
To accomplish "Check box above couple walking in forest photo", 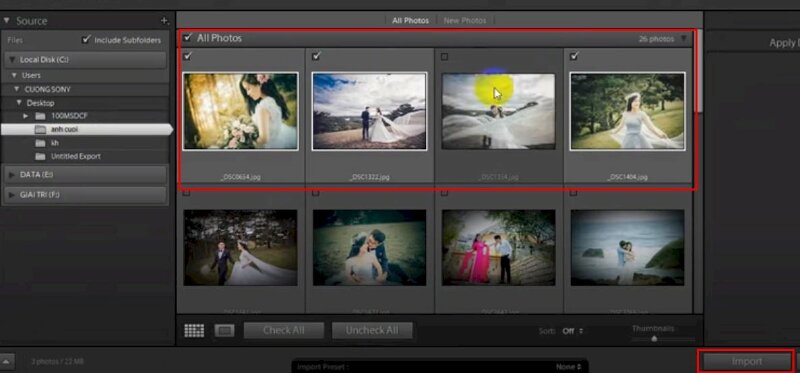I will click(187, 193).
